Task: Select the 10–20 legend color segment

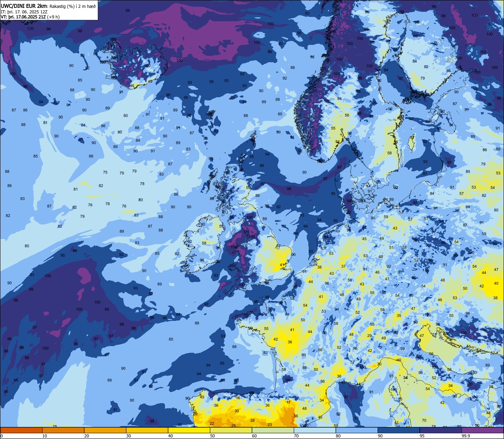Action: pos(63,430)
